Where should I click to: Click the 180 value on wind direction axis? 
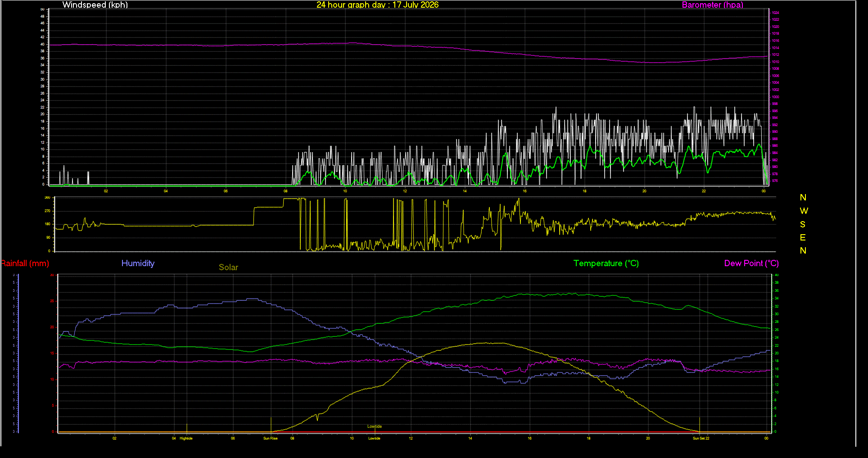(47, 224)
